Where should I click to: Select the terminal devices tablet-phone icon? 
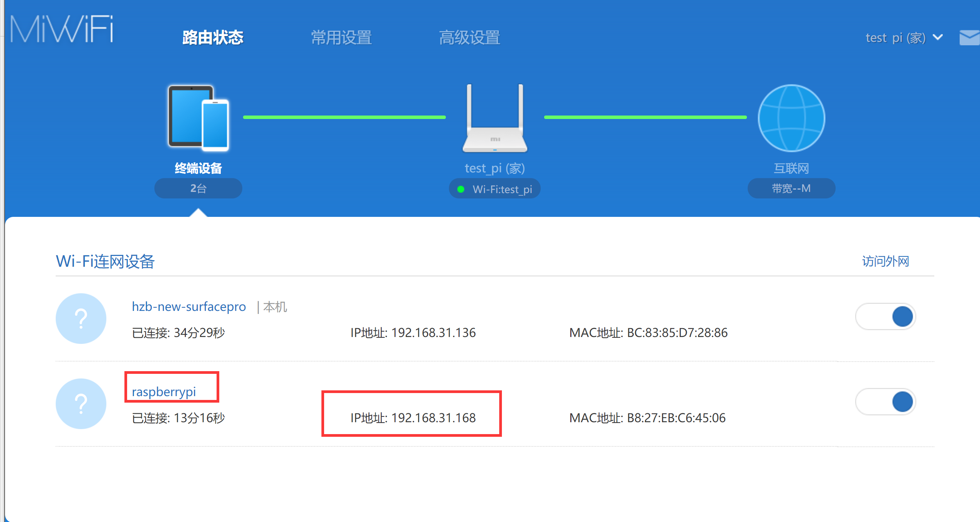(199, 117)
